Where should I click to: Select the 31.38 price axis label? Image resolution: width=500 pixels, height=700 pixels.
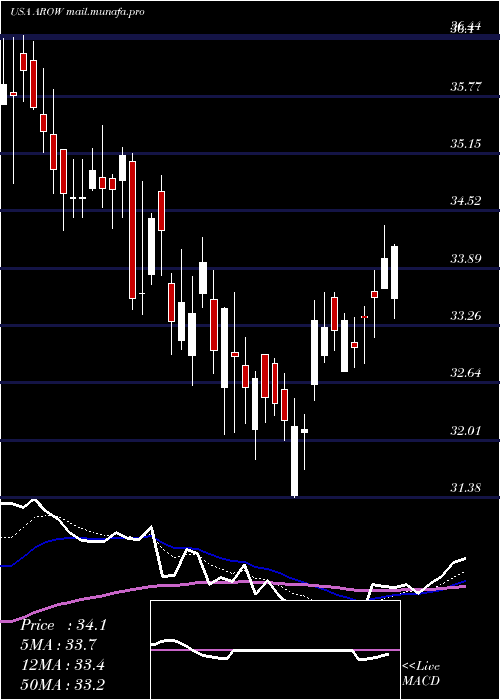[466, 488]
